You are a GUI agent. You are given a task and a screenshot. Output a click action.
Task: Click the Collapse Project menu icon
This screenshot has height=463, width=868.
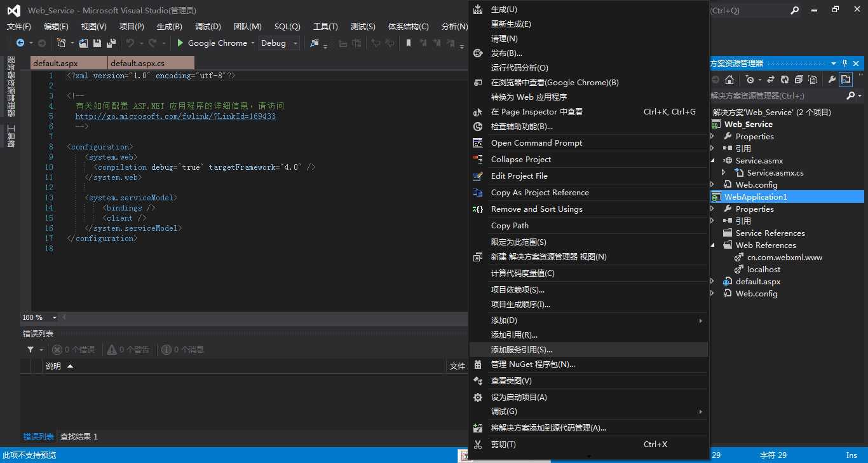[x=478, y=160]
